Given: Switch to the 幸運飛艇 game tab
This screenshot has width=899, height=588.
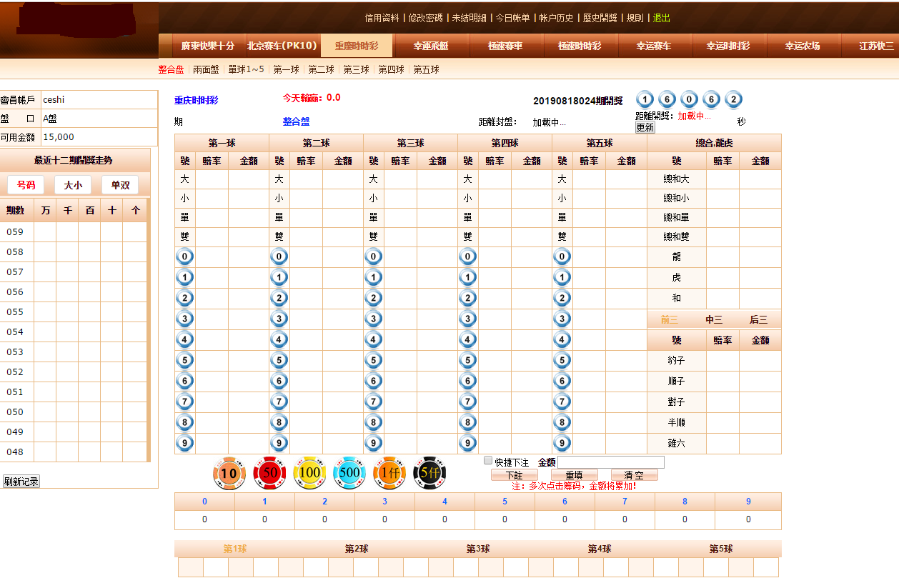Looking at the screenshot, I should [x=432, y=44].
